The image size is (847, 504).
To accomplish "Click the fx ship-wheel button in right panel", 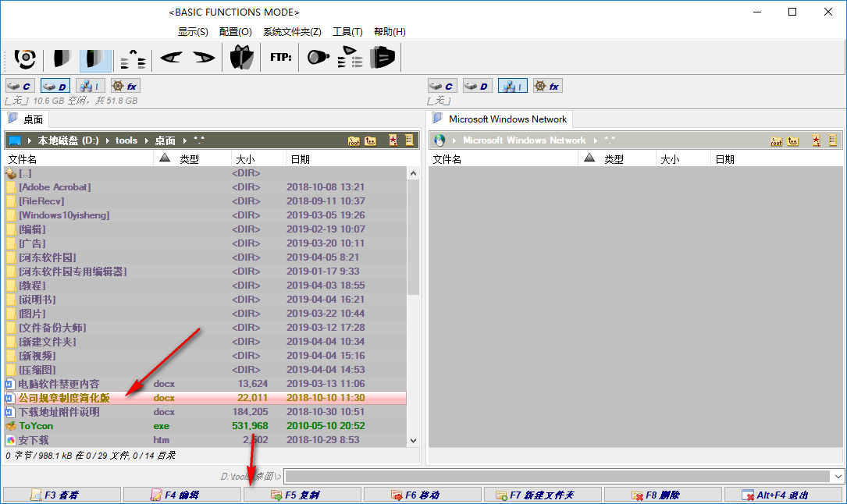I will coord(548,86).
